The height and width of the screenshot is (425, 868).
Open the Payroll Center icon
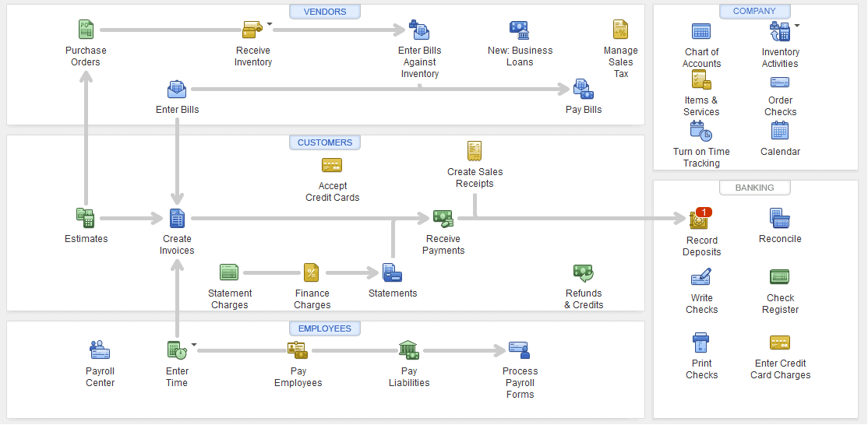(x=101, y=349)
